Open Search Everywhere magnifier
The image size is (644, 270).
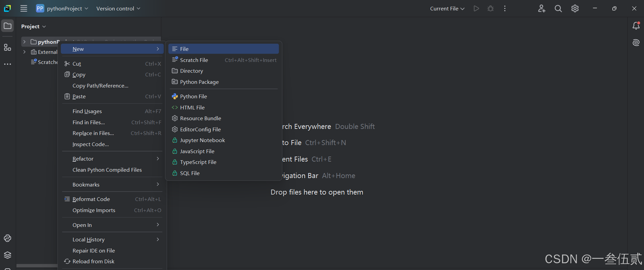point(558,8)
